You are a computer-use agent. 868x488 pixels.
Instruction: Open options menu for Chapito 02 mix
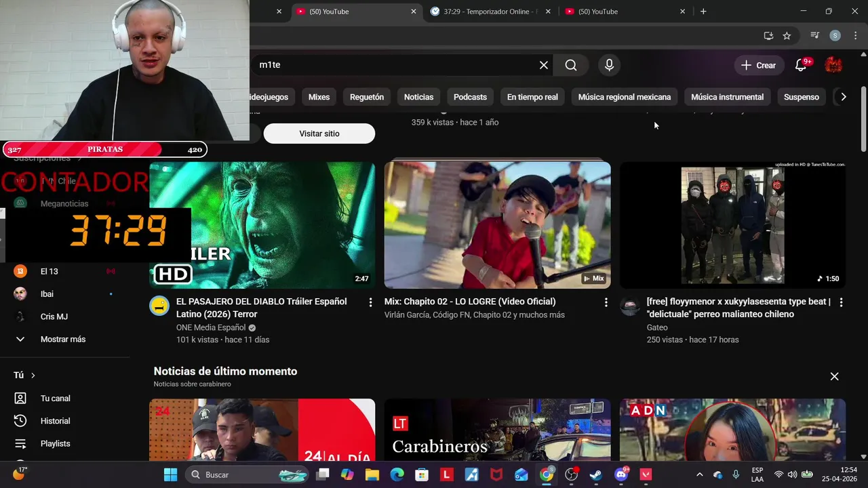pyautogui.click(x=606, y=302)
